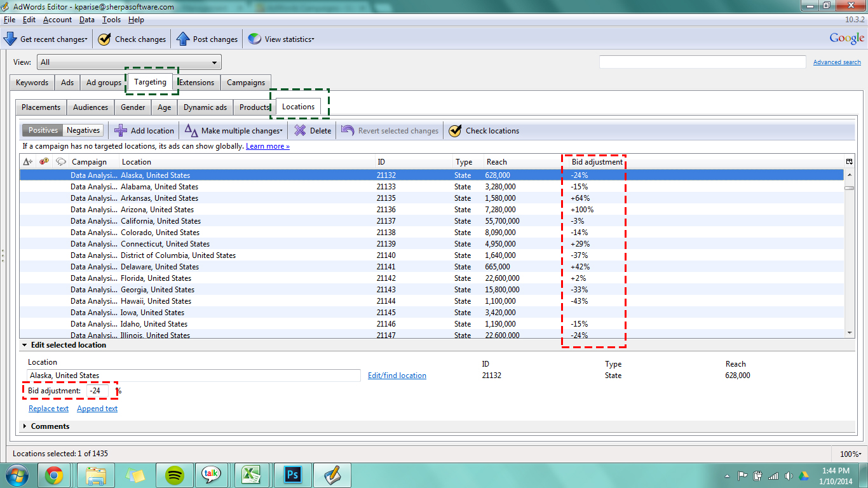Select the Negatives toggle
This screenshot has width=868, height=488.
(83, 130)
